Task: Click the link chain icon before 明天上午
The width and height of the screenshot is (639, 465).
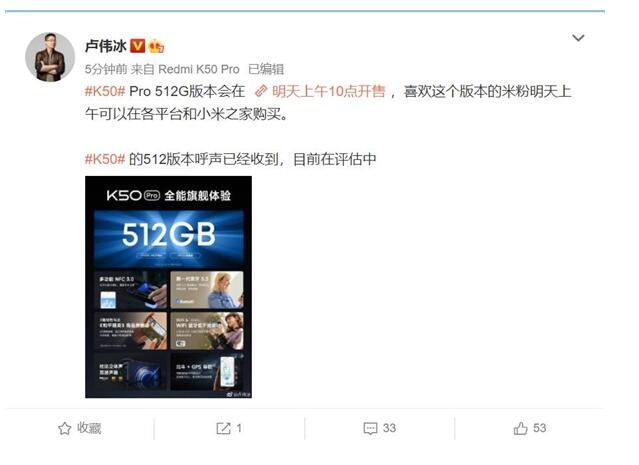Action: pos(261,91)
